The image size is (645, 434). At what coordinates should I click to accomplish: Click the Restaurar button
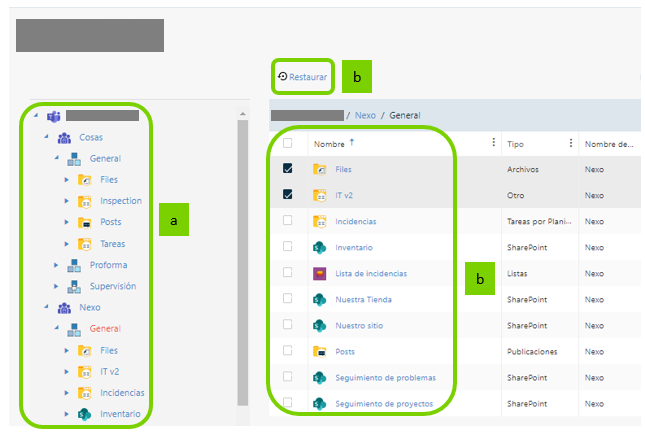click(x=303, y=77)
